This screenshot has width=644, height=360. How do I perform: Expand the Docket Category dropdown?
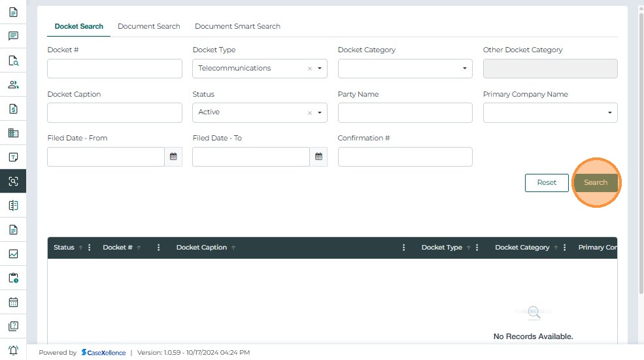[464, 69]
